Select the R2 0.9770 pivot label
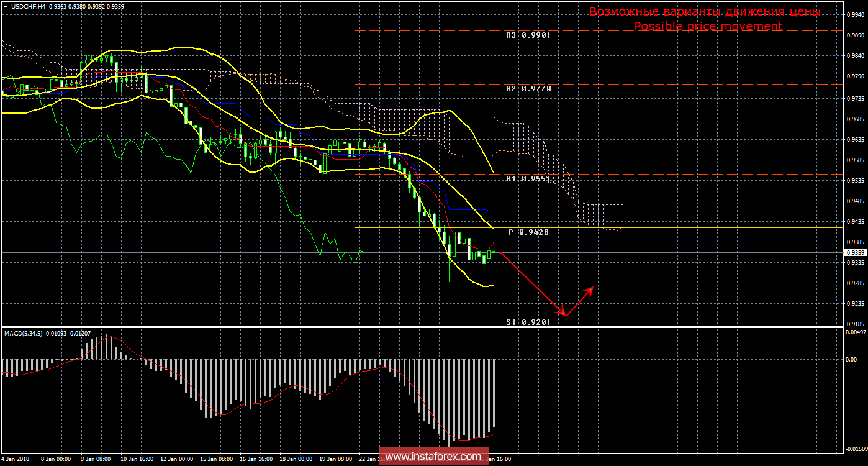 point(528,89)
